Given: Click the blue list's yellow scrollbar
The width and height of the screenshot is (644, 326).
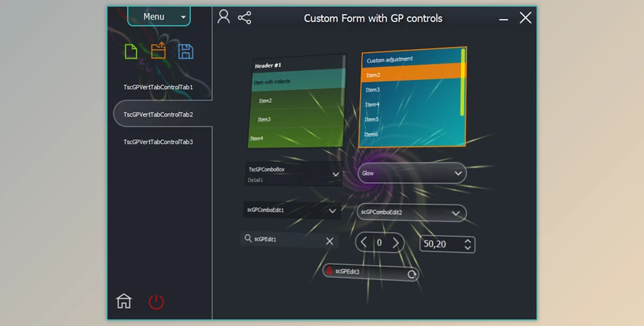Looking at the screenshot, I should click(463, 82).
